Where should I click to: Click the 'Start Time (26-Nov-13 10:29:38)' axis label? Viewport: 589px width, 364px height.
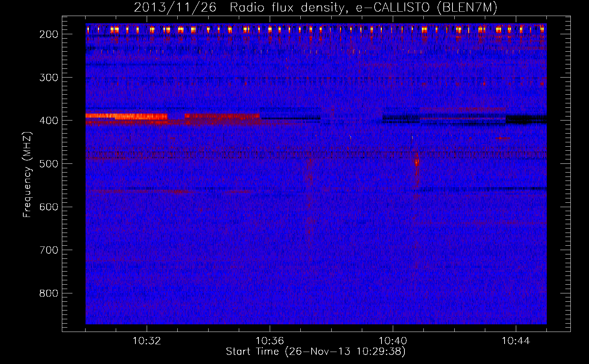tap(316, 352)
